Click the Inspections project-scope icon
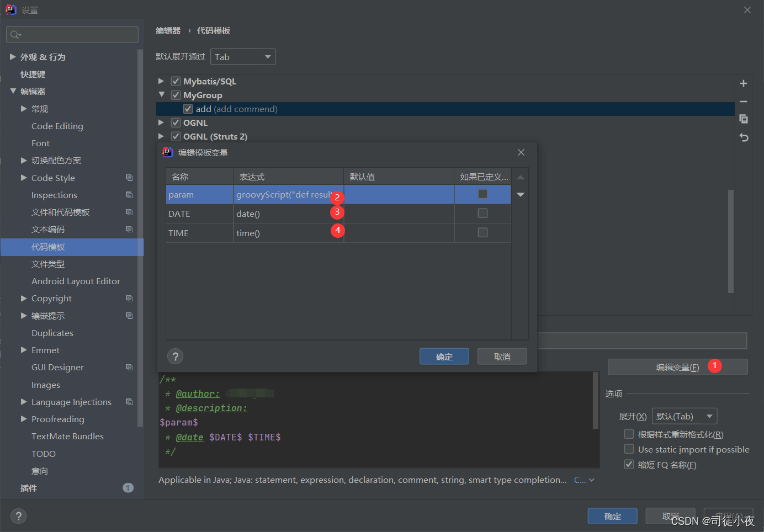The height and width of the screenshot is (532, 764). [129, 195]
